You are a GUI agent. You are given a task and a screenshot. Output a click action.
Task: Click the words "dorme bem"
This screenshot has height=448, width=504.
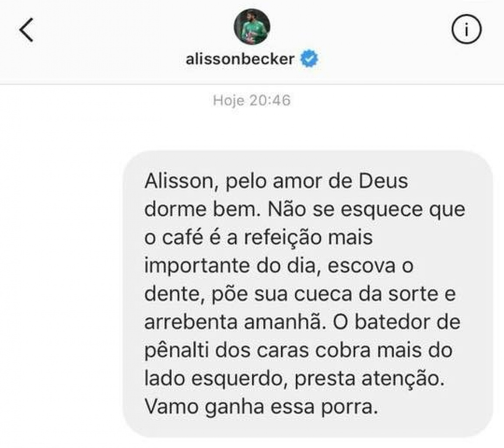click(x=201, y=210)
